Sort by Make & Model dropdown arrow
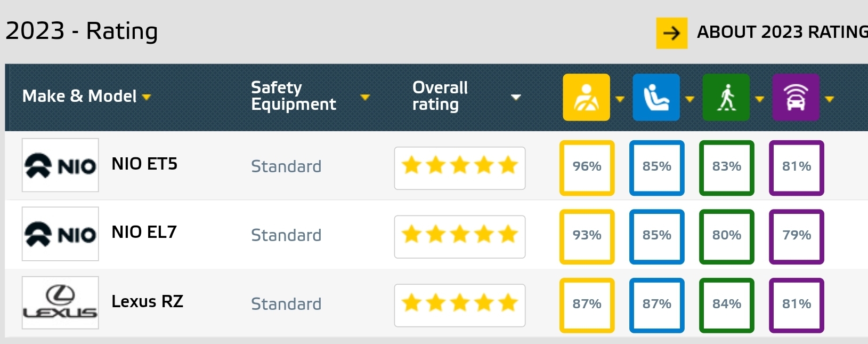868x344 pixels. (147, 97)
